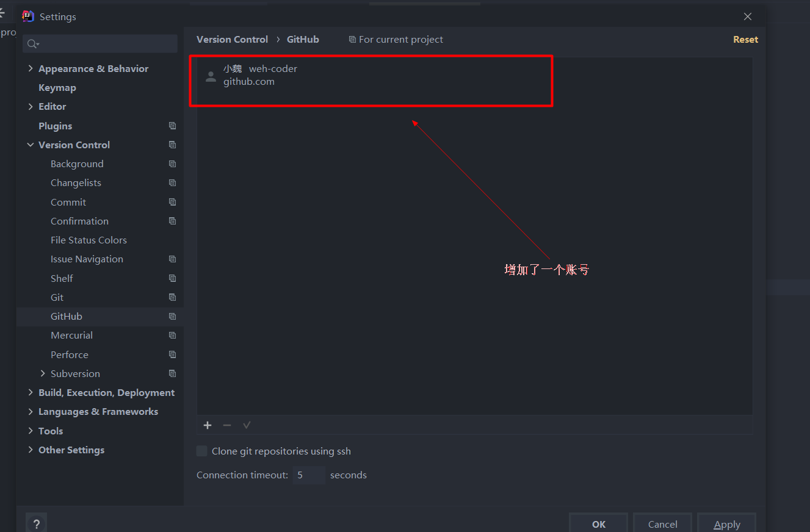Select Confirmation in the settings tree

(79, 221)
